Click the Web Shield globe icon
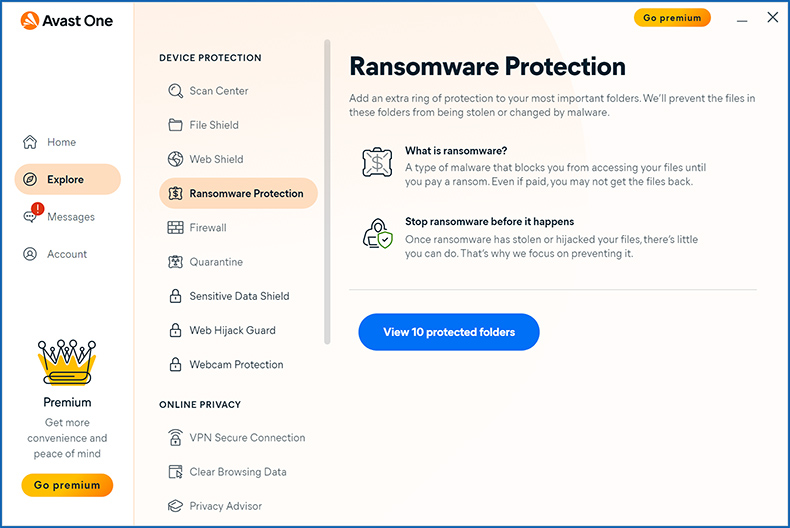 (175, 159)
